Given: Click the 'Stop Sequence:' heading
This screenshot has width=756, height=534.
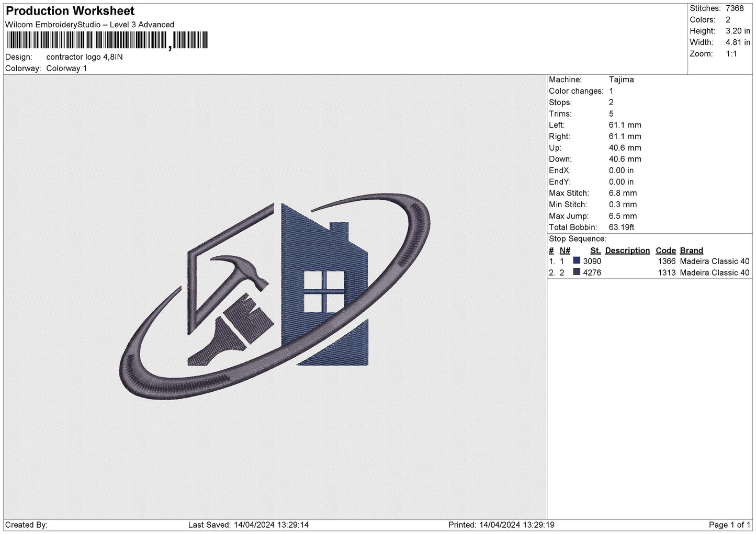Looking at the screenshot, I should [578, 239].
